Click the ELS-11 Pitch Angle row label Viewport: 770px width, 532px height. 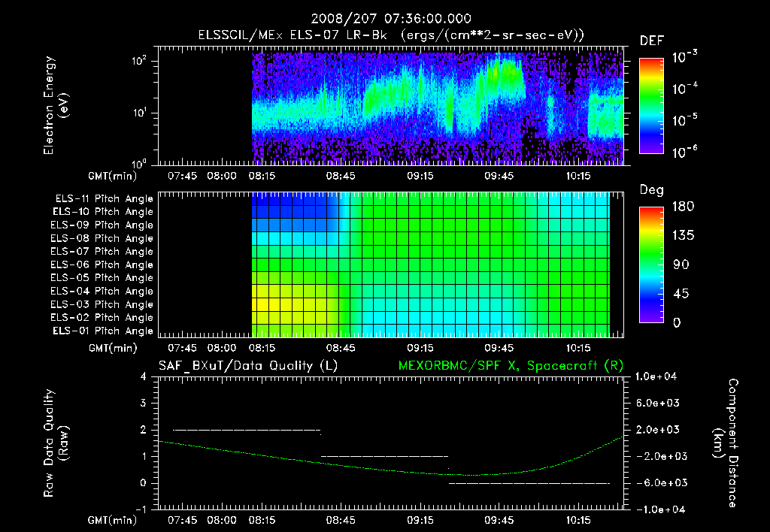click(x=104, y=199)
